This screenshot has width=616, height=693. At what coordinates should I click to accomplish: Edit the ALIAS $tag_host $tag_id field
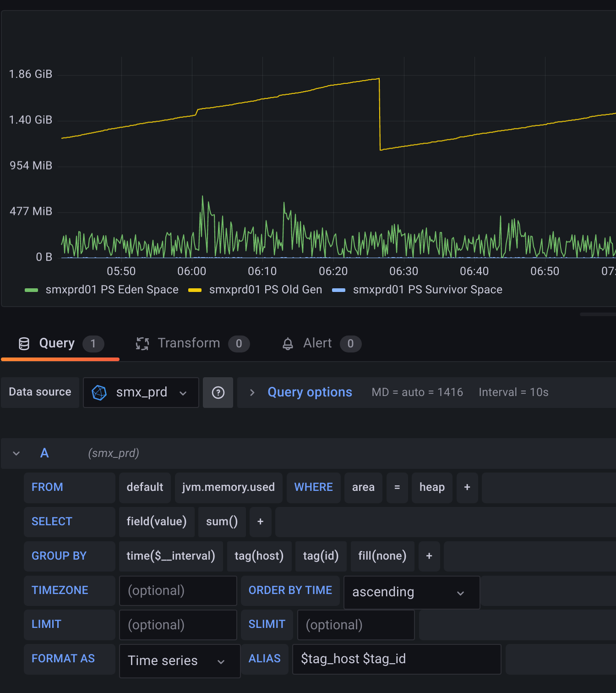tap(397, 659)
